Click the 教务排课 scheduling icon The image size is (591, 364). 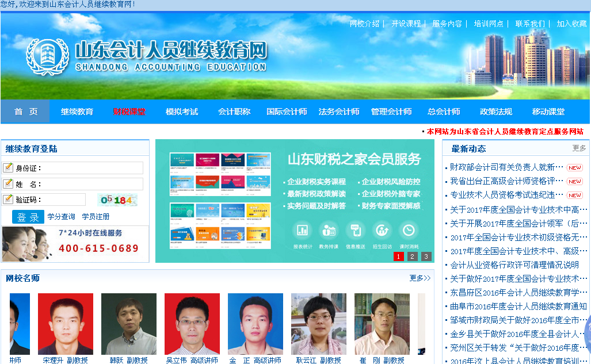(329, 231)
